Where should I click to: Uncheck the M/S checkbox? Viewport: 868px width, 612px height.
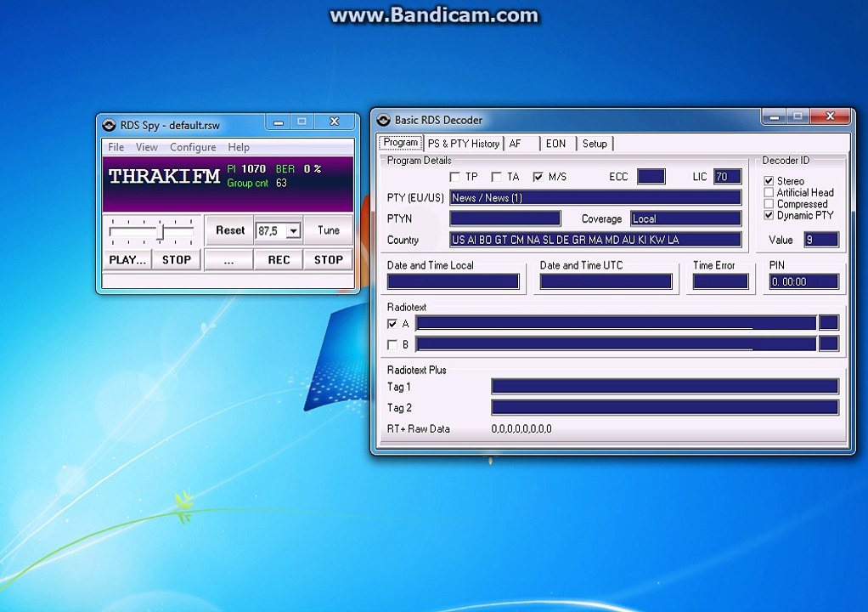pyautogui.click(x=538, y=177)
